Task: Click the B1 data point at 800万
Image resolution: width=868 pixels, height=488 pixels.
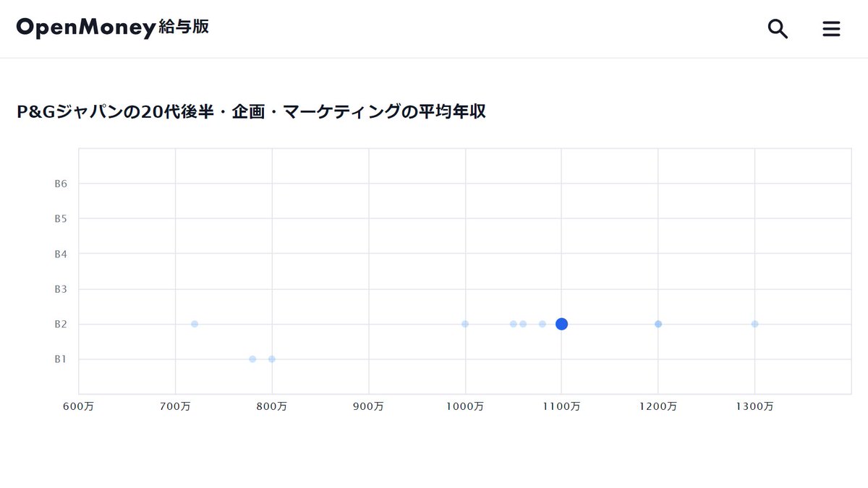Action: coord(272,359)
